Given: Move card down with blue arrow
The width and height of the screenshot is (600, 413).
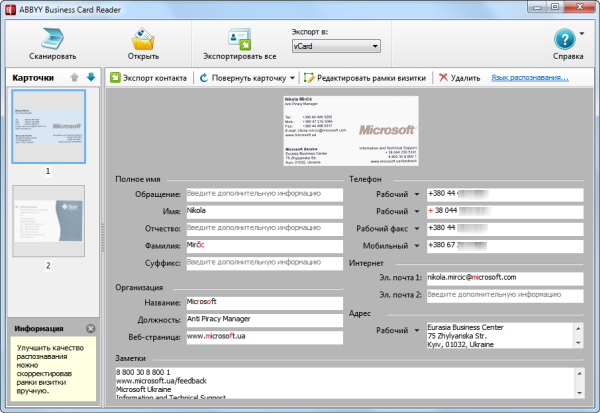Looking at the screenshot, I should click(x=91, y=77).
